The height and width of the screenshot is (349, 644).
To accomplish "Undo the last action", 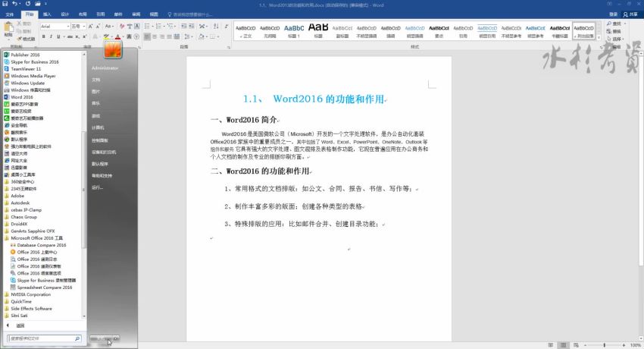I will (x=15, y=4).
